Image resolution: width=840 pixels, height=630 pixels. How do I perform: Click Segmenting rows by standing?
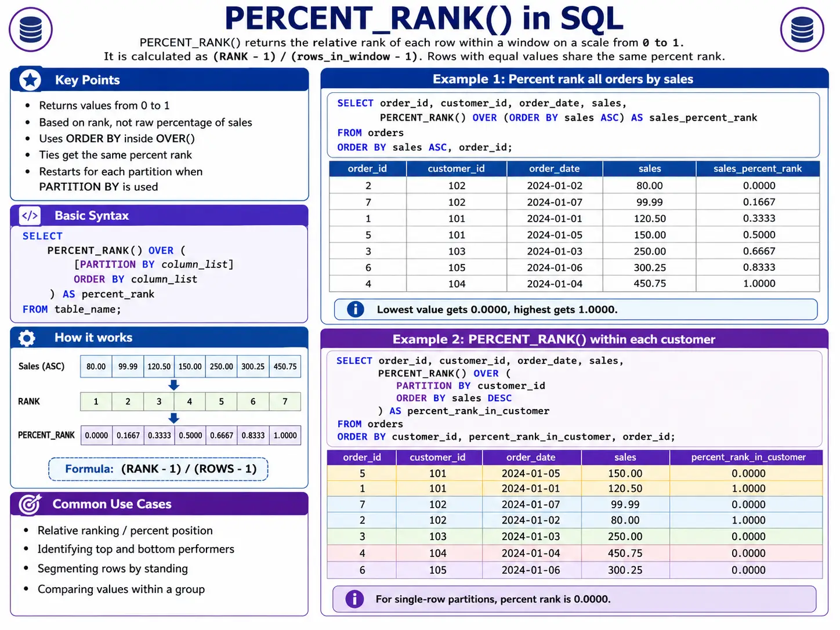(x=113, y=569)
